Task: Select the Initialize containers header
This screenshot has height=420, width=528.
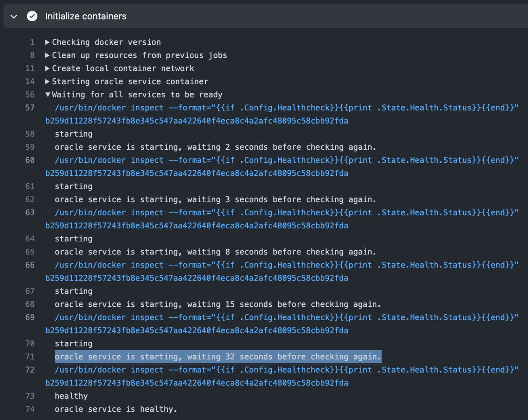Action: click(x=86, y=16)
